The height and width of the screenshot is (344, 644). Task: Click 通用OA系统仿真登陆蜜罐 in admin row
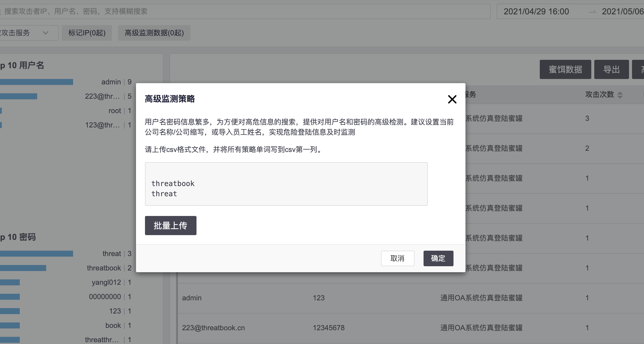(x=481, y=298)
